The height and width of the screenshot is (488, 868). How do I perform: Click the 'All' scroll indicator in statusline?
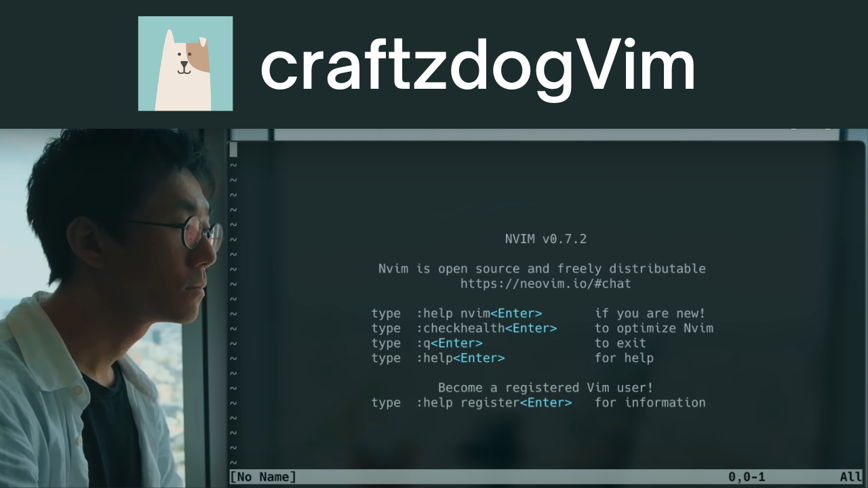(x=851, y=477)
